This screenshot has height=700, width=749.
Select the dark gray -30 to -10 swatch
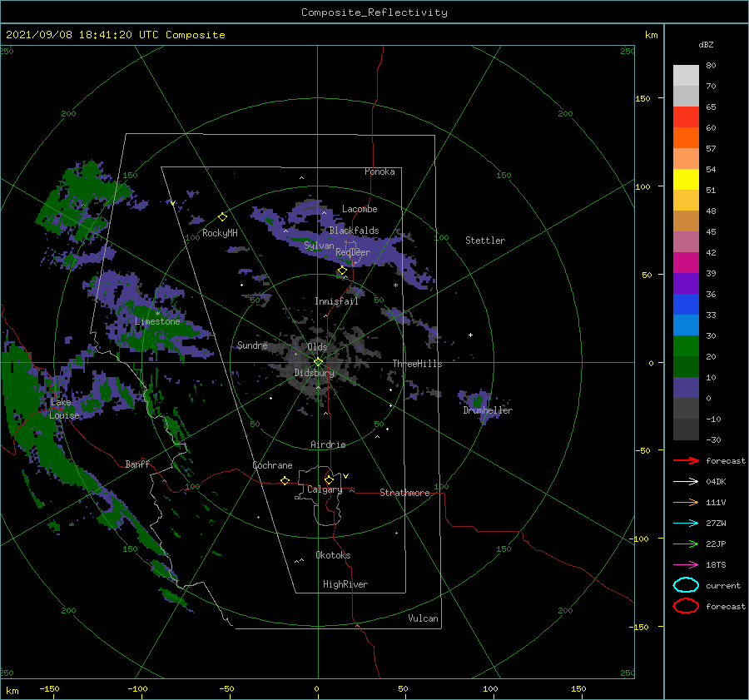click(x=686, y=429)
